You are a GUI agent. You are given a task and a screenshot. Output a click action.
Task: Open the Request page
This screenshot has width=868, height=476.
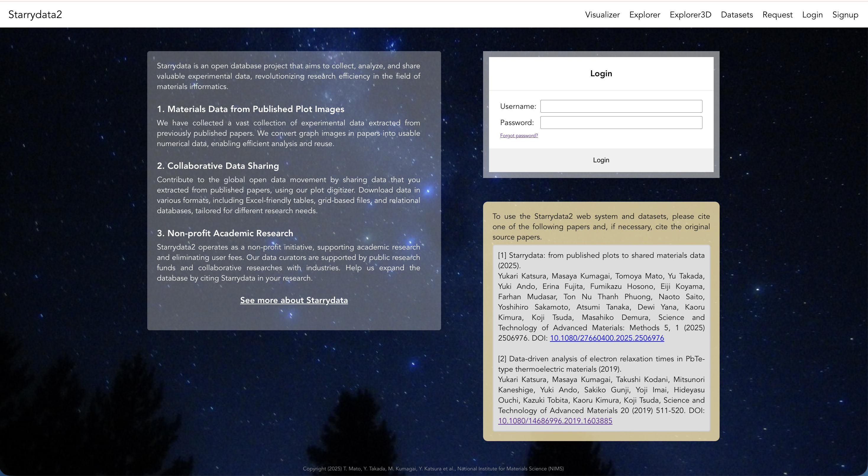coord(777,15)
